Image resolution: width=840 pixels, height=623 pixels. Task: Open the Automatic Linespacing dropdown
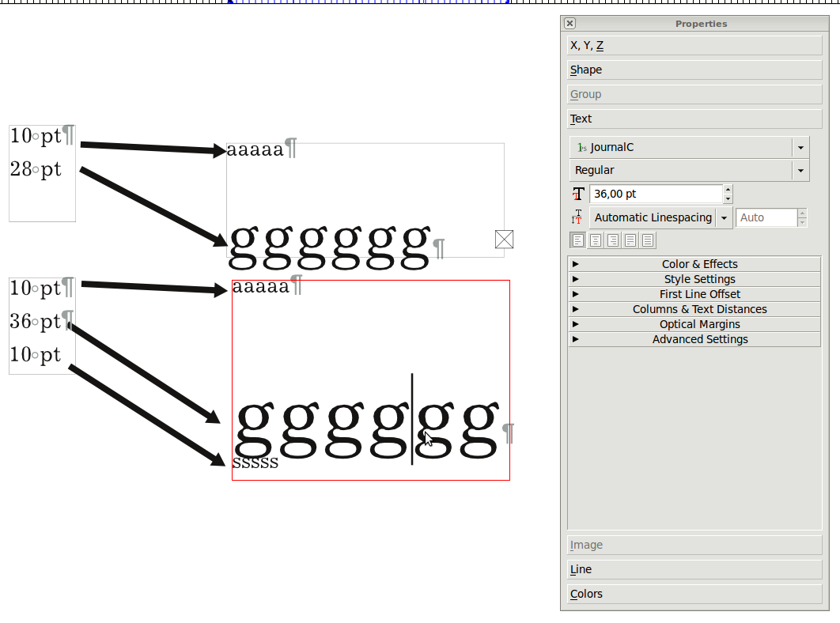(x=724, y=218)
